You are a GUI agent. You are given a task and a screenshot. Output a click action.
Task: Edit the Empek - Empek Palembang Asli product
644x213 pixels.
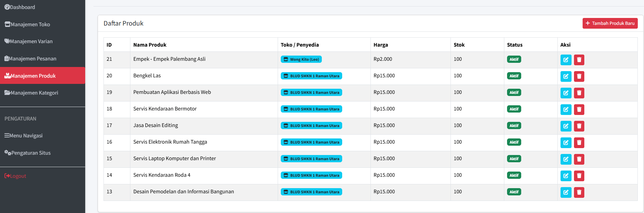[x=566, y=60]
